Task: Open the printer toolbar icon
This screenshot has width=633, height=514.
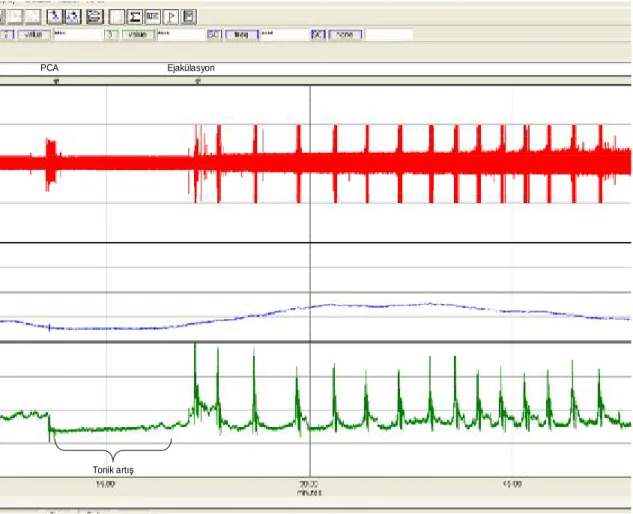Action: [x=95, y=17]
